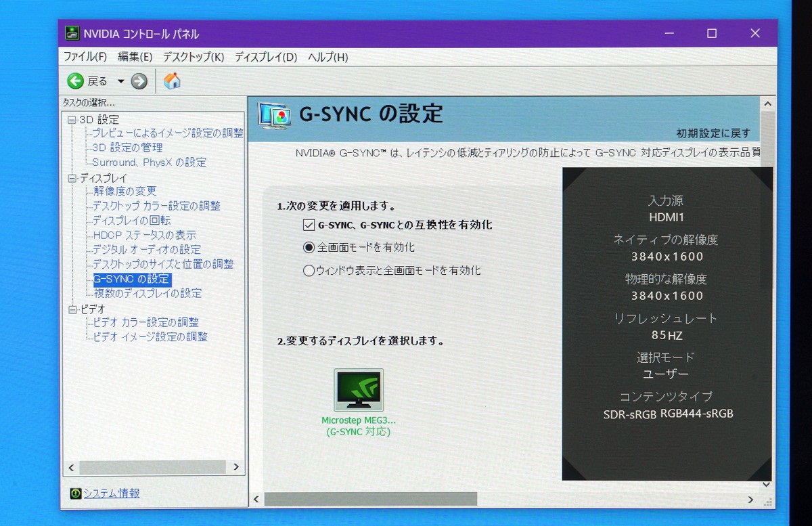Open the Back history dropdown arrow

point(120,81)
